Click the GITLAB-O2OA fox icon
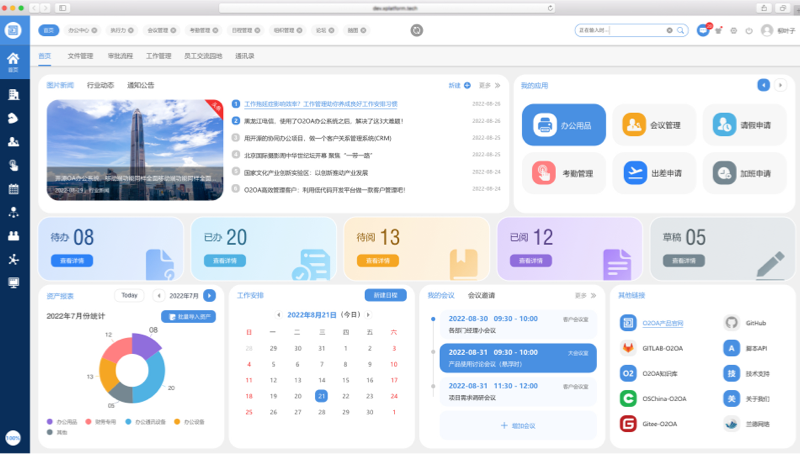The height and width of the screenshot is (454, 800). (628, 348)
